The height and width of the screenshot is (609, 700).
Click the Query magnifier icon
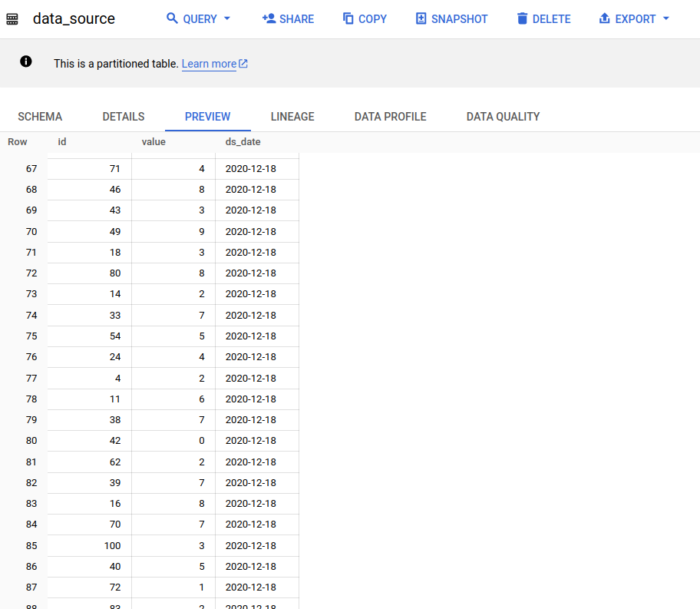172,18
